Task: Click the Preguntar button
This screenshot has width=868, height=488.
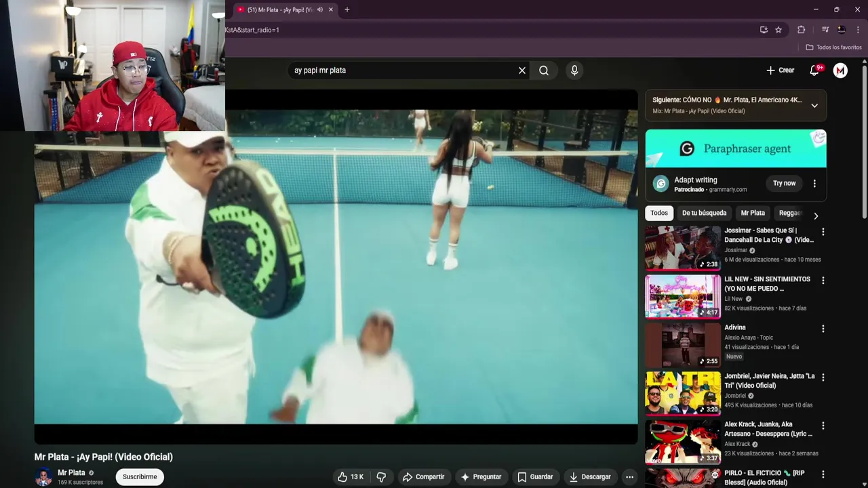Action: [481, 477]
